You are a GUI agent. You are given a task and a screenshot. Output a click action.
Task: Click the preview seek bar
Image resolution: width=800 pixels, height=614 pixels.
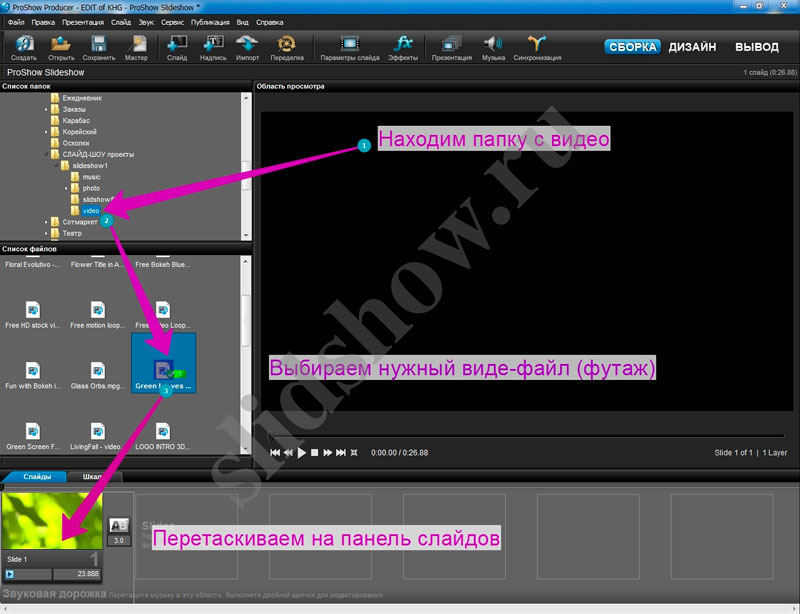[526, 436]
